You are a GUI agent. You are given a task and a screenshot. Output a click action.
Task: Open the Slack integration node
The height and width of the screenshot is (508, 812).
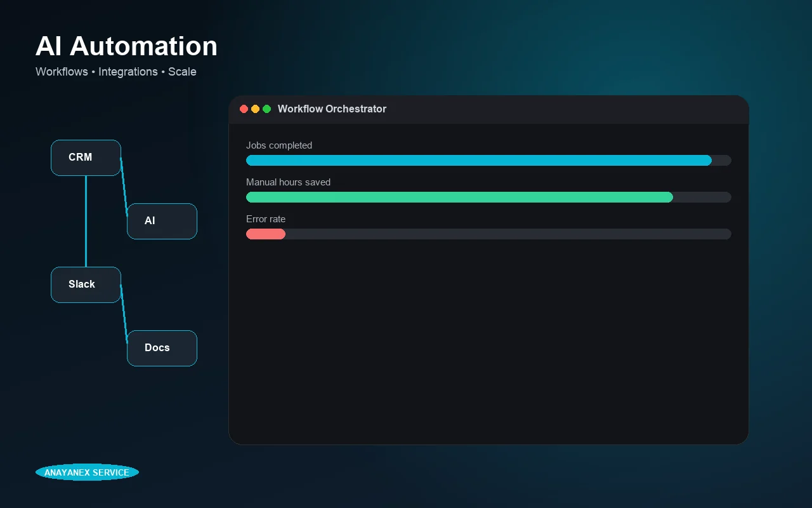[x=86, y=284]
